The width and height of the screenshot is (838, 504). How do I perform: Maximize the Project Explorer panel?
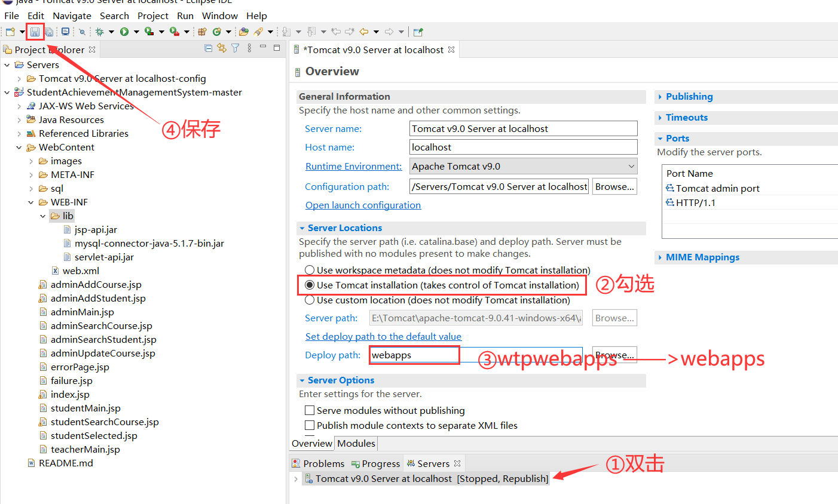pos(277,48)
